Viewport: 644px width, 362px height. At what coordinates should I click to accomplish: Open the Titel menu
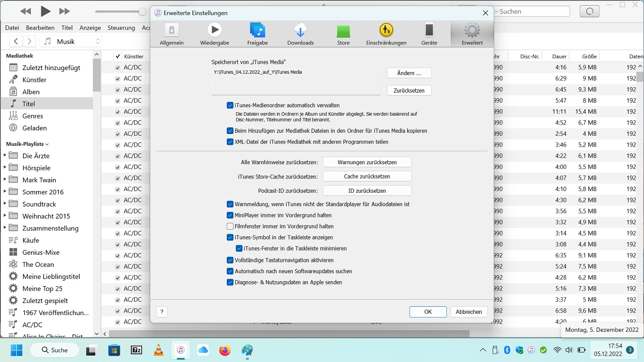[67, 28]
